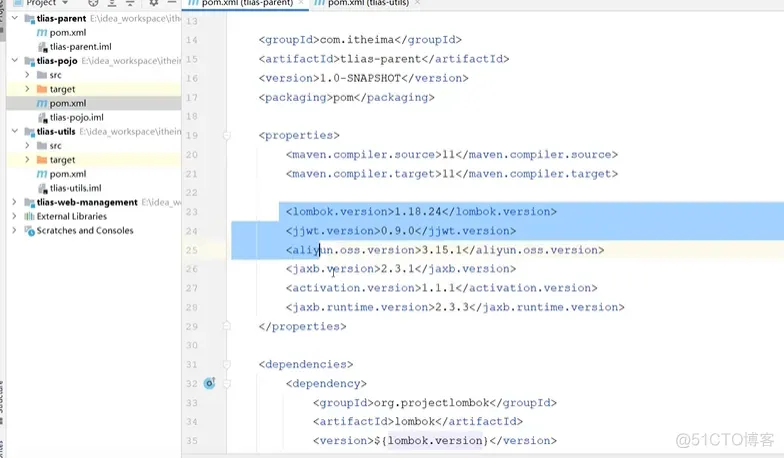The image size is (784, 458).
Task: Click the tlias-web-management module icon
Action: click(x=30, y=202)
